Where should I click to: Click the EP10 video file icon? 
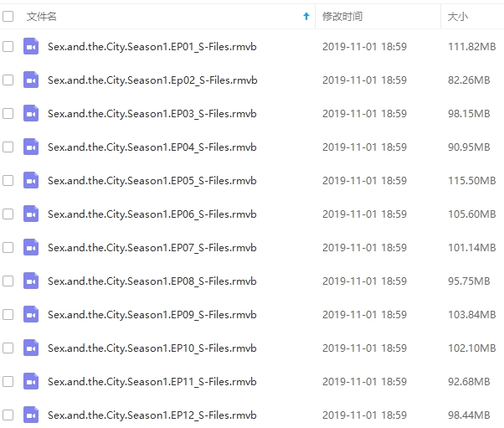point(31,348)
